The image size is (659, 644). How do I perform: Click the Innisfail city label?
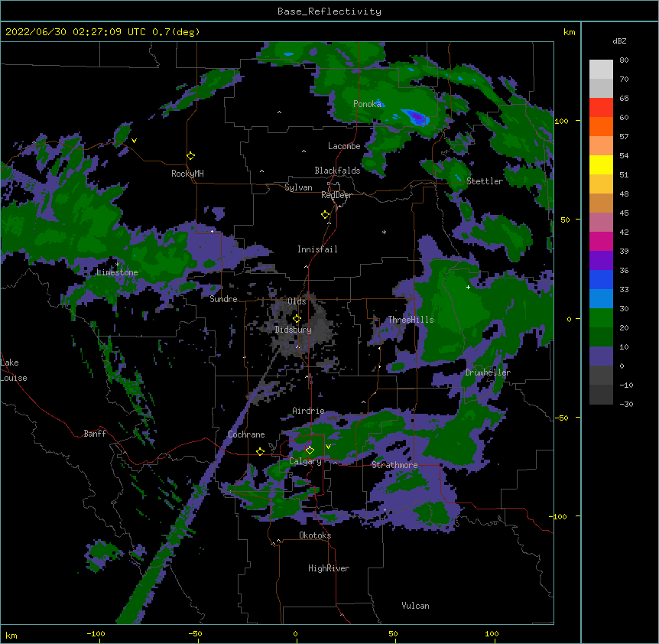317,249
